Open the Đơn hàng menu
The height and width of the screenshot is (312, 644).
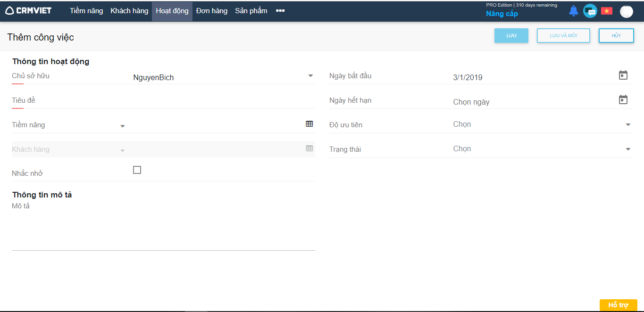tap(211, 11)
